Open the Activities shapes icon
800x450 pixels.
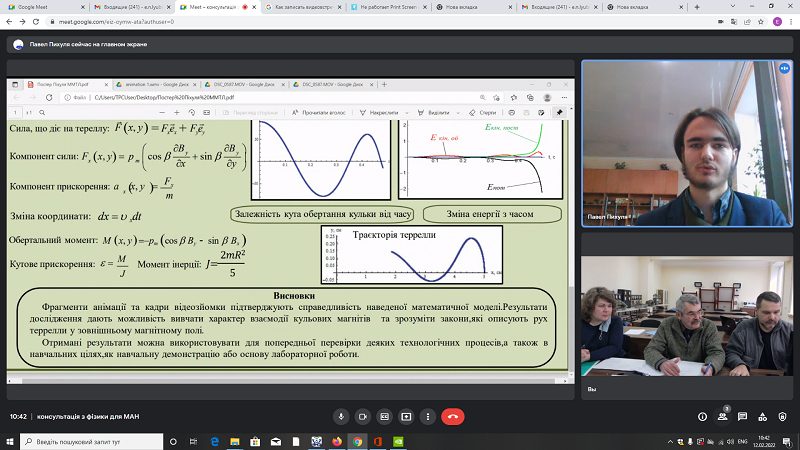tap(762, 417)
